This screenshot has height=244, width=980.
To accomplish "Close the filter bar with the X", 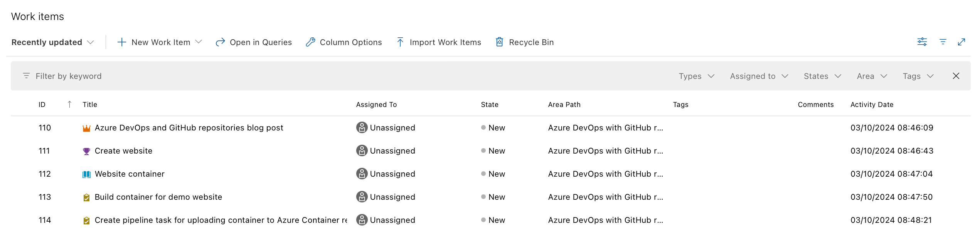I will click(x=956, y=76).
